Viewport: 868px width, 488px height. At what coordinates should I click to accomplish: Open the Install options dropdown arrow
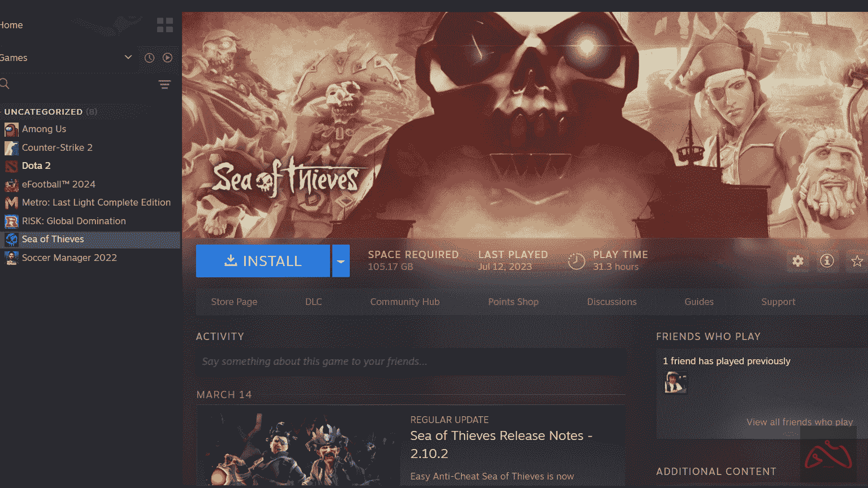coord(340,261)
